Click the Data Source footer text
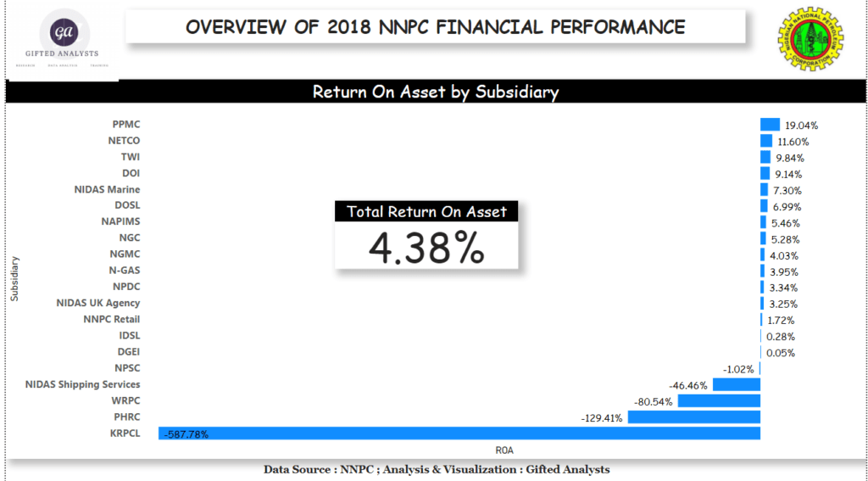 click(x=436, y=469)
